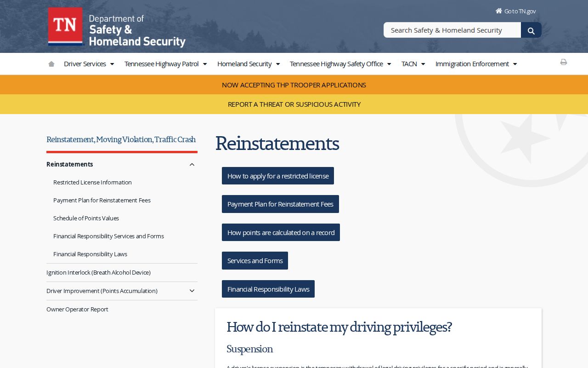Focus the Search Safety & Homeland Security field
588x368 pixels.
pos(452,30)
